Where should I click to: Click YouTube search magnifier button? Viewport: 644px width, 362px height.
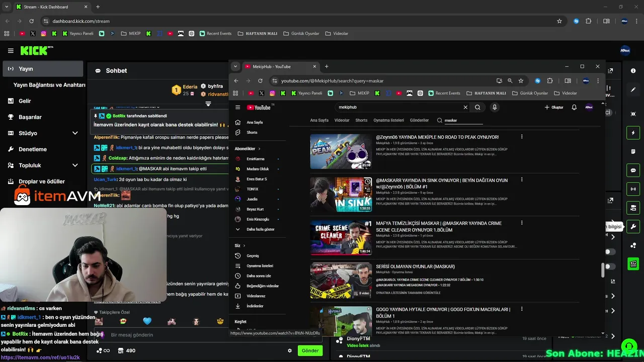click(x=477, y=107)
